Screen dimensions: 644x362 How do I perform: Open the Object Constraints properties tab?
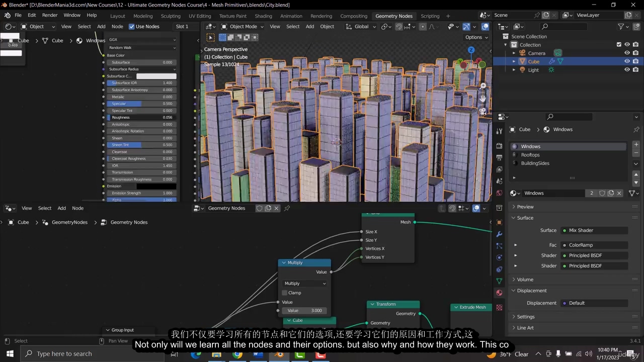(x=499, y=269)
